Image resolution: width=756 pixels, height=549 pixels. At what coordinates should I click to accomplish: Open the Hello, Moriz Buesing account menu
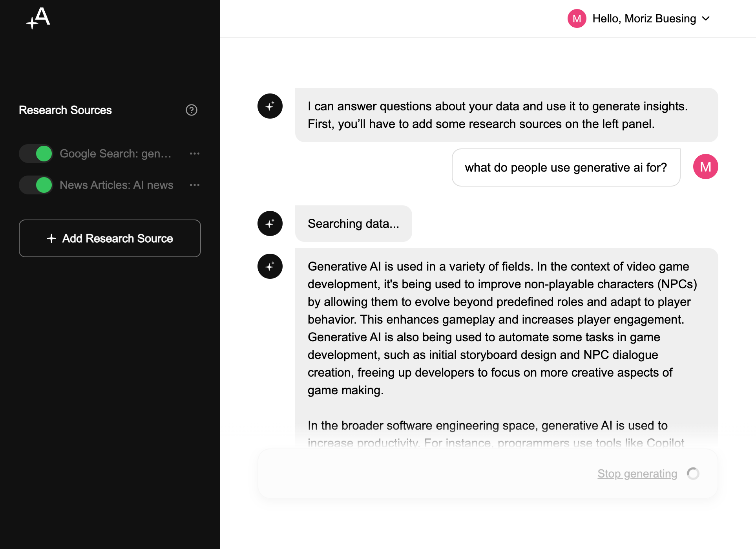tap(644, 18)
